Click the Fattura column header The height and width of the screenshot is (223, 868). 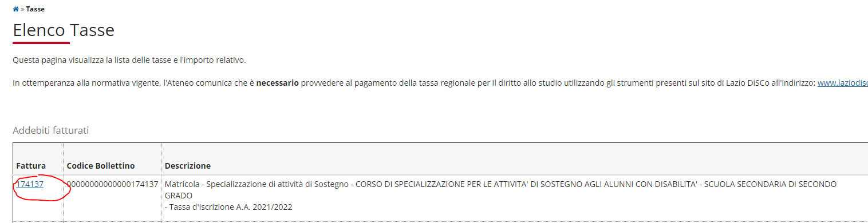pyautogui.click(x=31, y=166)
